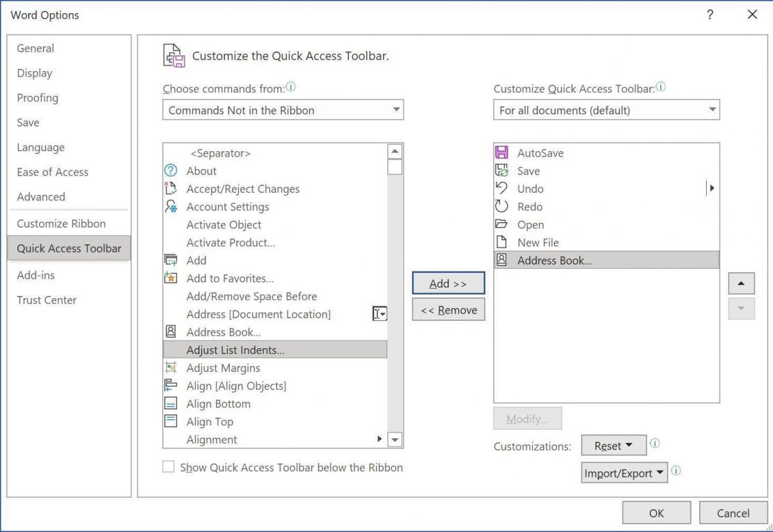Open the Commands Not in the Ribbon dropdown
This screenshot has width=773, height=532.
tap(283, 109)
